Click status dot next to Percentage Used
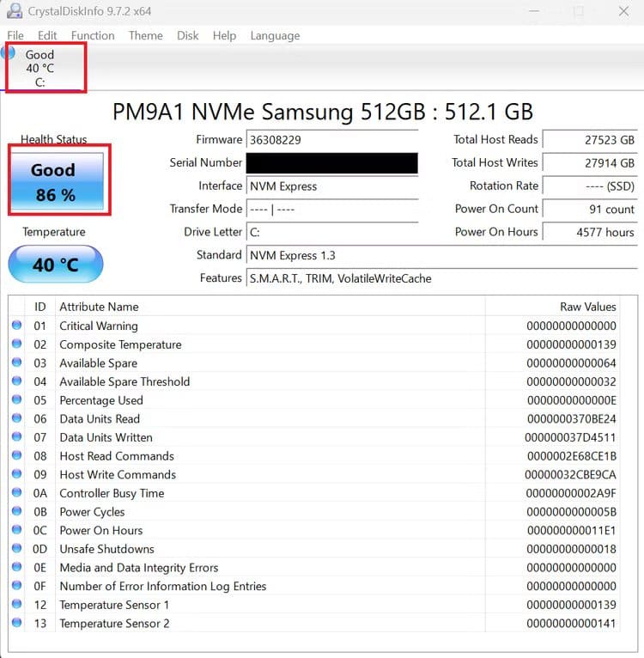 point(17,400)
